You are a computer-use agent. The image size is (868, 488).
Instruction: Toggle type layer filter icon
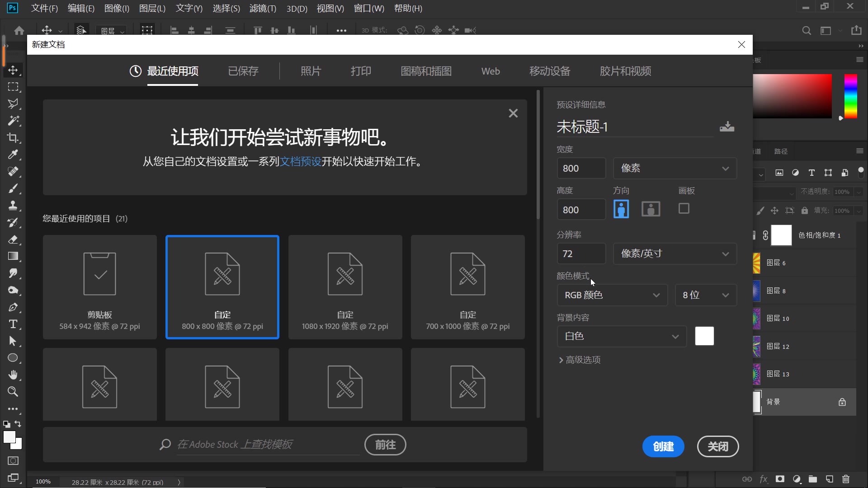click(811, 173)
